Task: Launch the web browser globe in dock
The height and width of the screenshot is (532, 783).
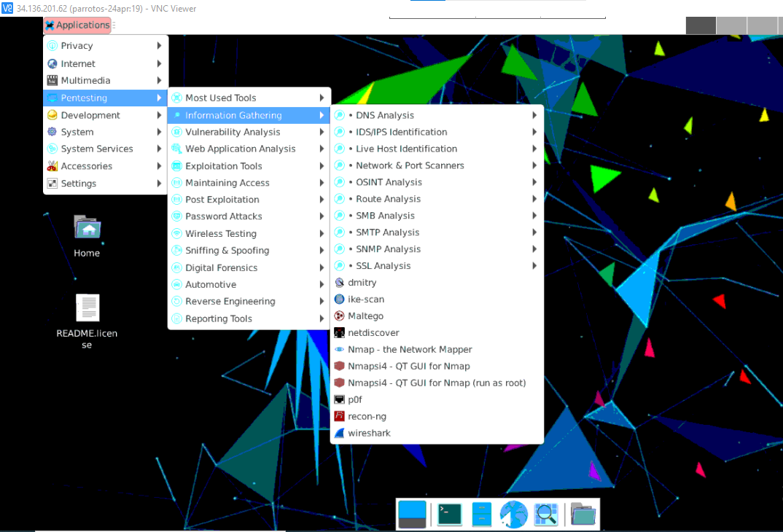Action: point(514,514)
